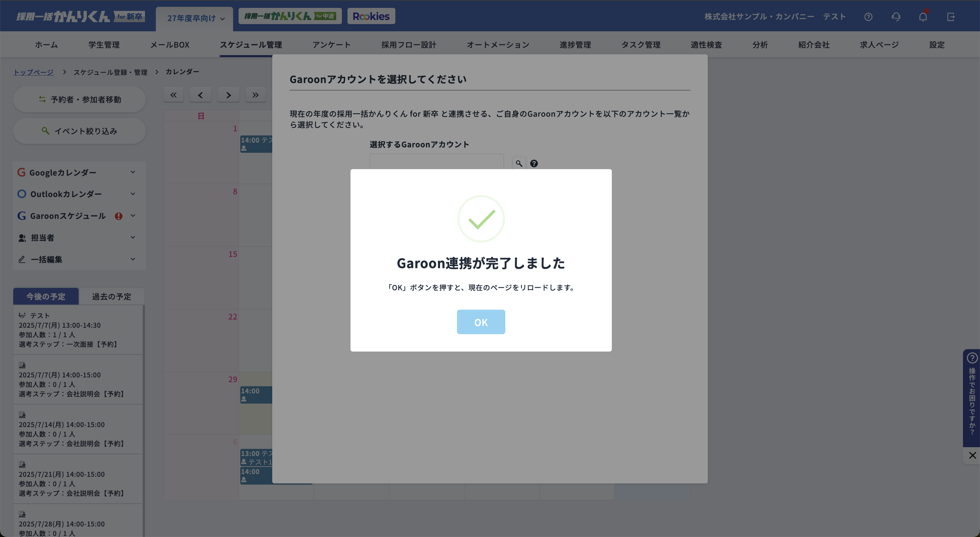The width and height of the screenshot is (980, 537).
Task: Click the headset support icon
Action: 896,17
